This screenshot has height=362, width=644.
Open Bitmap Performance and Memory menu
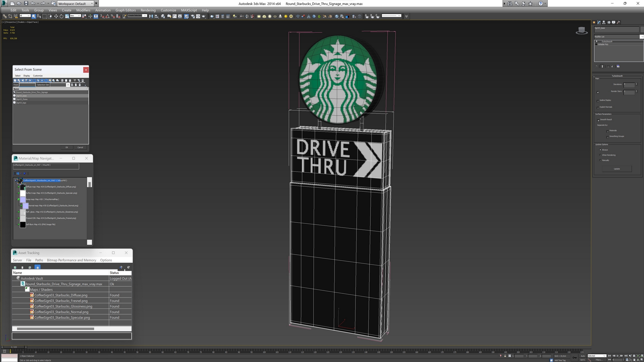pyautogui.click(x=71, y=260)
